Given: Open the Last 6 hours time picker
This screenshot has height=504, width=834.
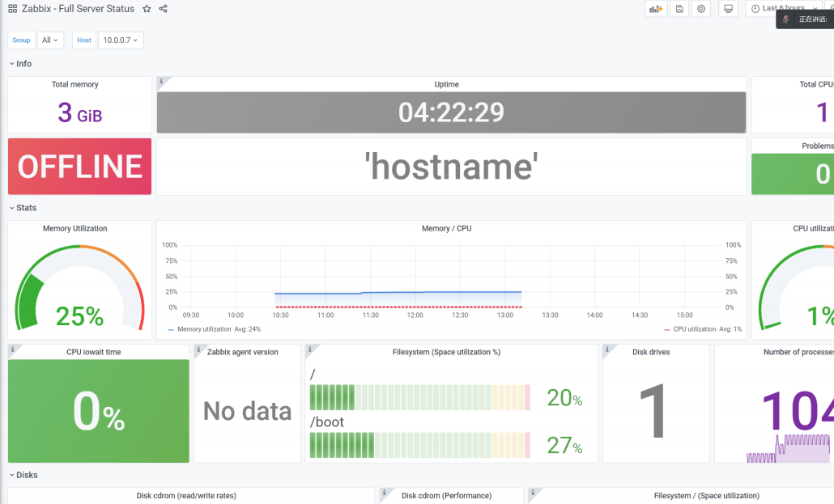Looking at the screenshot, I should click(784, 8).
